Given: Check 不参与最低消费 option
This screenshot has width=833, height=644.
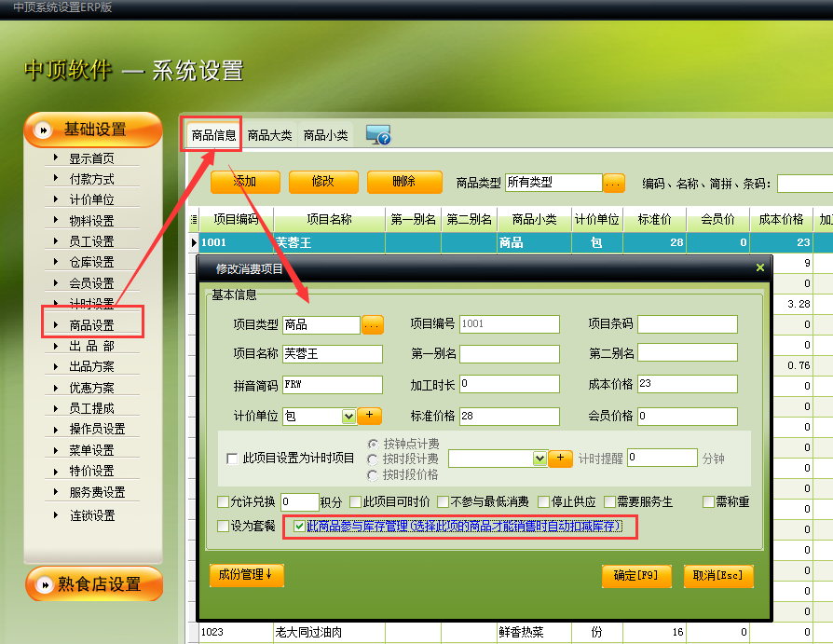Looking at the screenshot, I should pos(443,501).
